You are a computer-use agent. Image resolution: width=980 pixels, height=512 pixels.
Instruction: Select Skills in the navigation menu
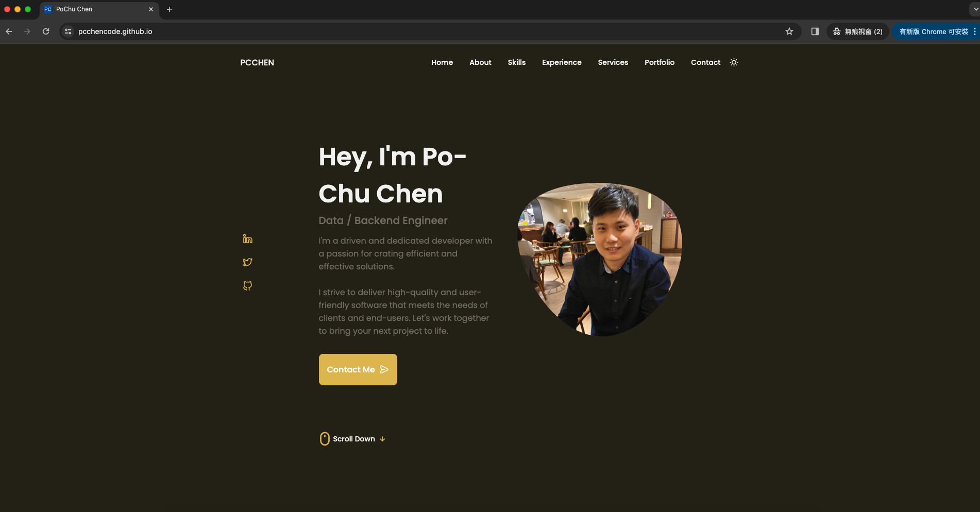[x=517, y=62]
